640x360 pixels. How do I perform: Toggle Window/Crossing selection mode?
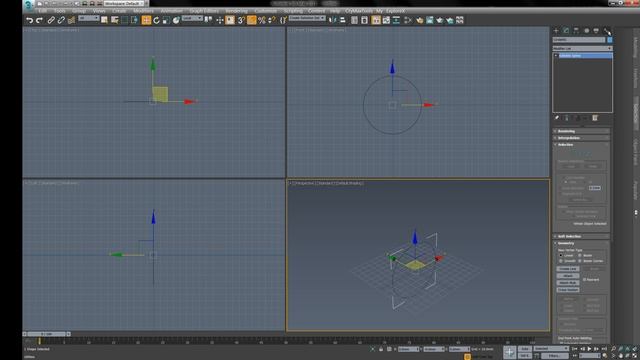[134, 20]
